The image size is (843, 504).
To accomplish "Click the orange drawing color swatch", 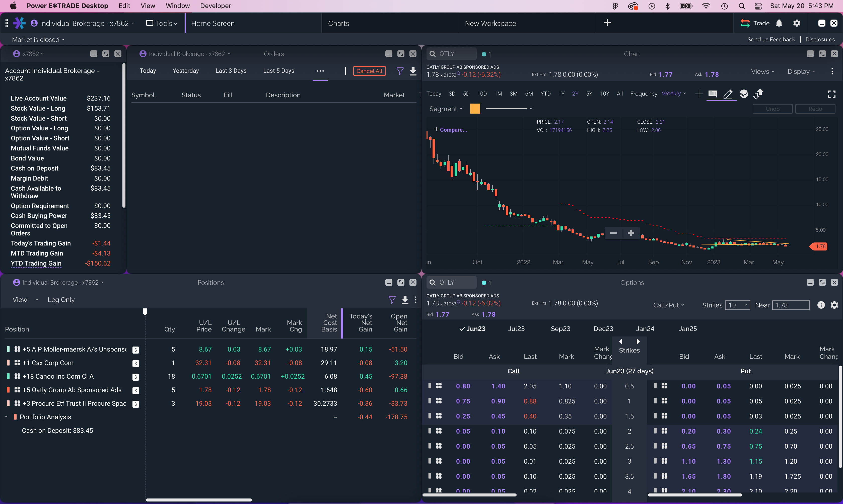I will coord(475,109).
